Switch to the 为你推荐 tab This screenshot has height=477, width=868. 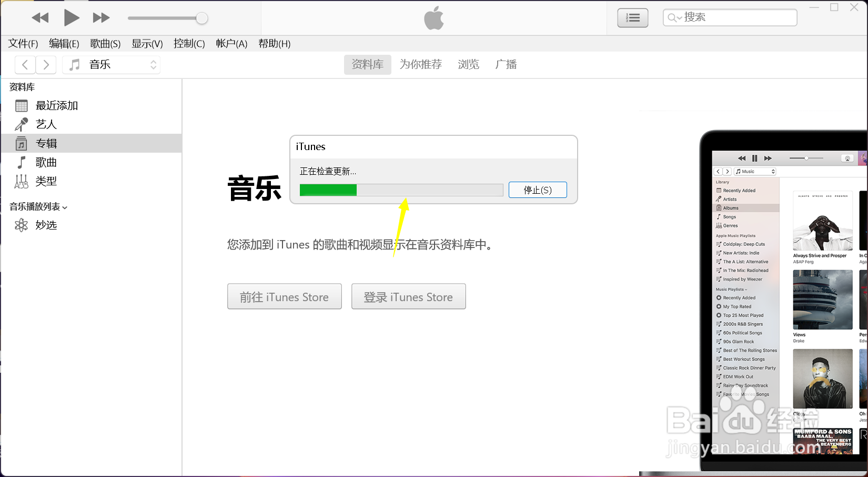click(x=421, y=65)
